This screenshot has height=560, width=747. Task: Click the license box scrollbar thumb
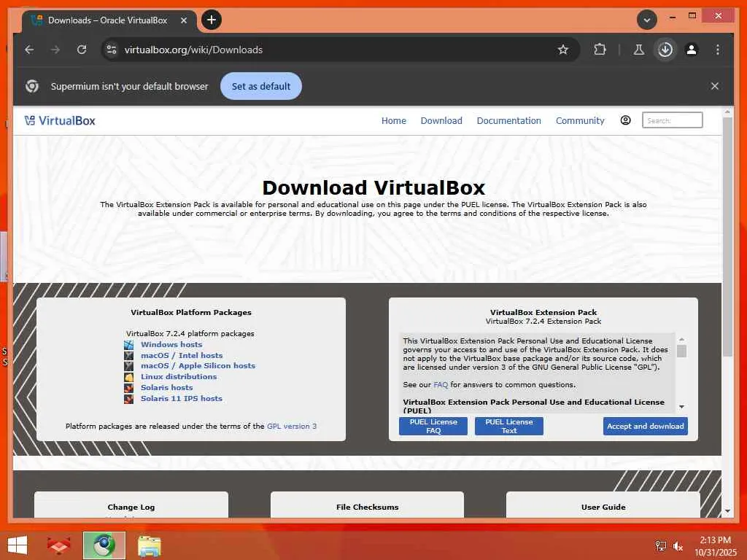pyautogui.click(x=682, y=351)
